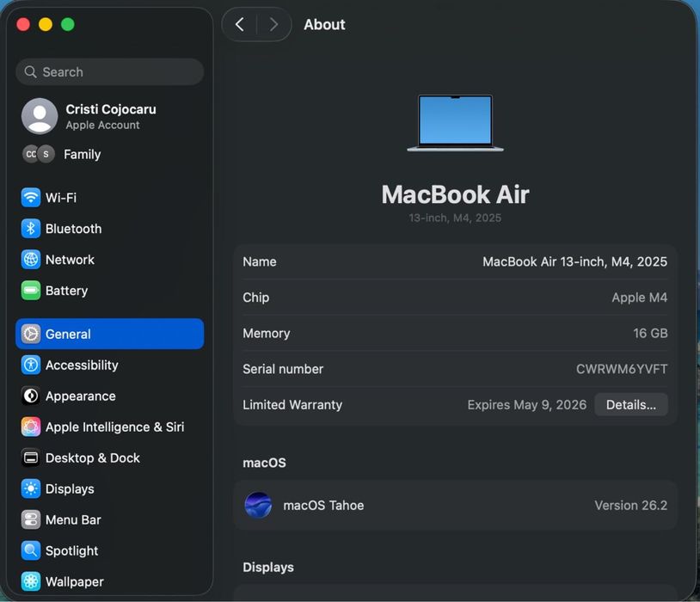Select Appearance in the sidebar
The image size is (700, 602).
coord(80,396)
